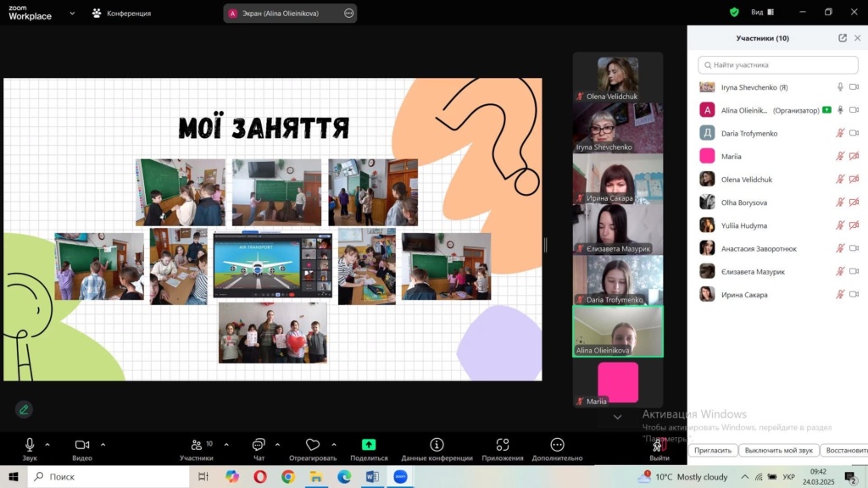The height and width of the screenshot is (488, 868).
Task: Click Iryna Shevchenko video thumbnail
Action: pyautogui.click(x=618, y=128)
